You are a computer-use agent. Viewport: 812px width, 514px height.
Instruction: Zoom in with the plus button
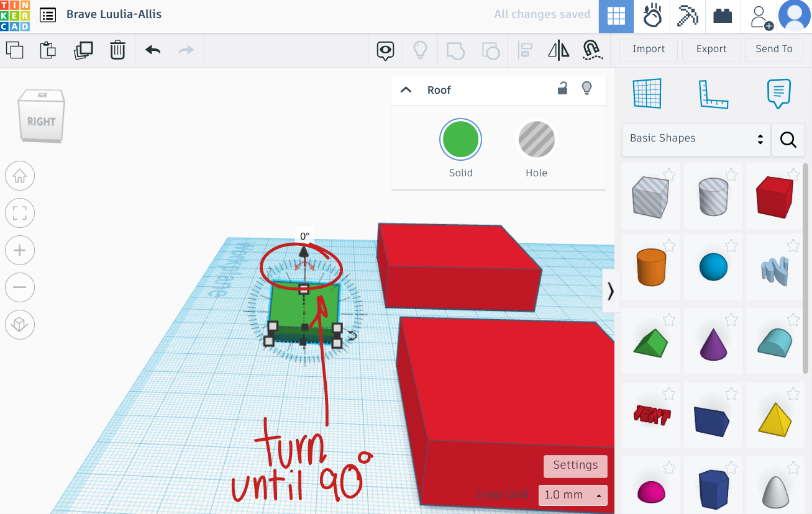click(20, 250)
